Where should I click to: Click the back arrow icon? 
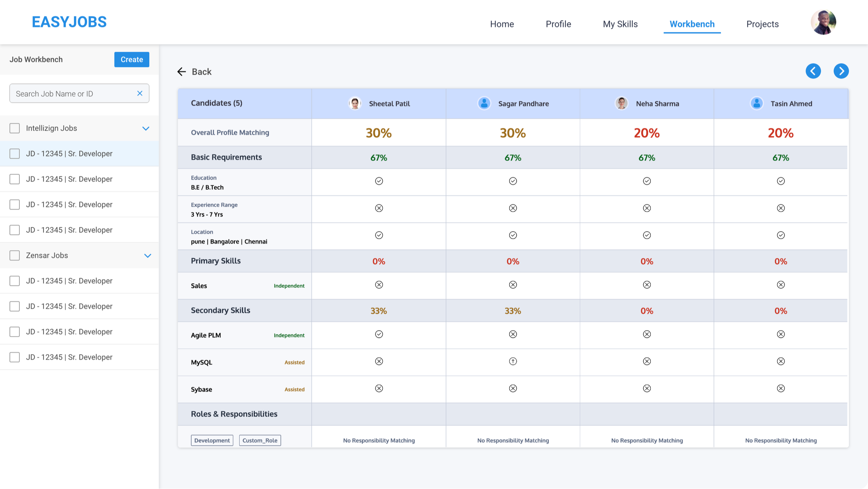point(182,72)
